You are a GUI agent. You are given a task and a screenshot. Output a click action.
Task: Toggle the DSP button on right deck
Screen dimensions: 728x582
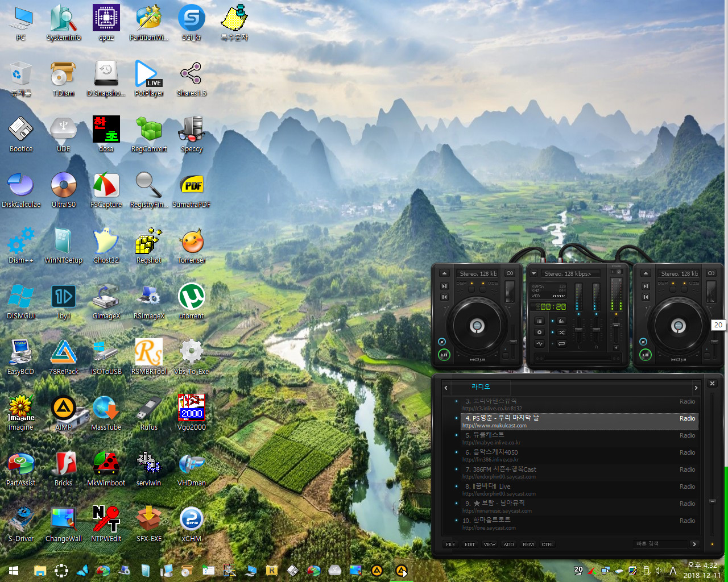(x=673, y=289)
